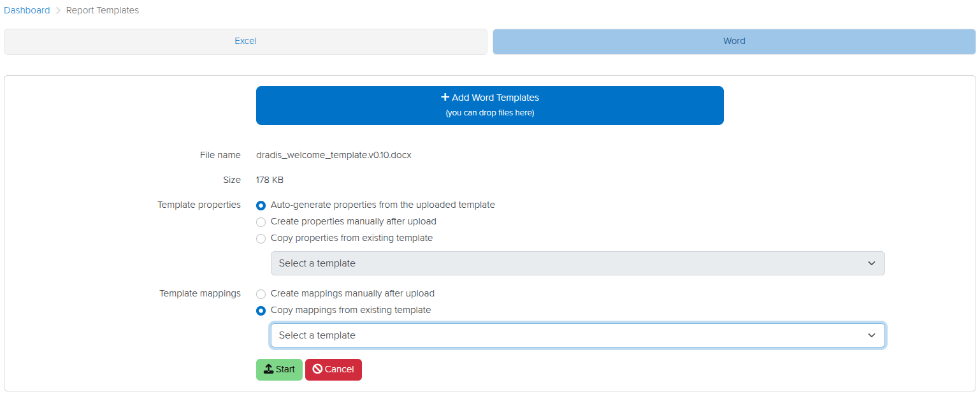Click the chevron arrow of the properties template dropdown

click(872, 263)
